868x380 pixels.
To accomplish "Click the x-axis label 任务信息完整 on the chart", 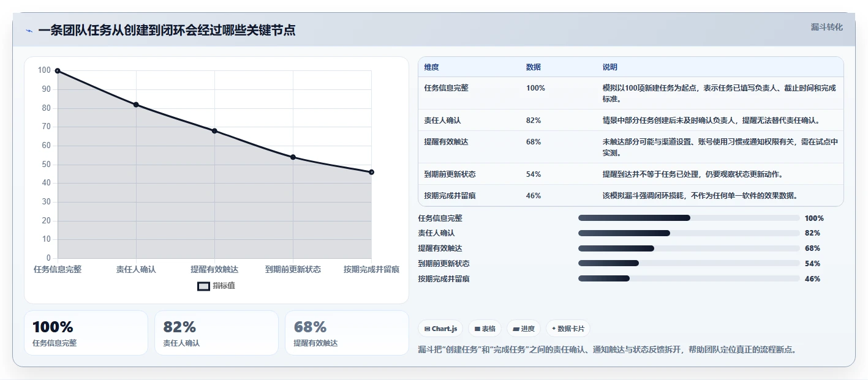I will 58,269.
